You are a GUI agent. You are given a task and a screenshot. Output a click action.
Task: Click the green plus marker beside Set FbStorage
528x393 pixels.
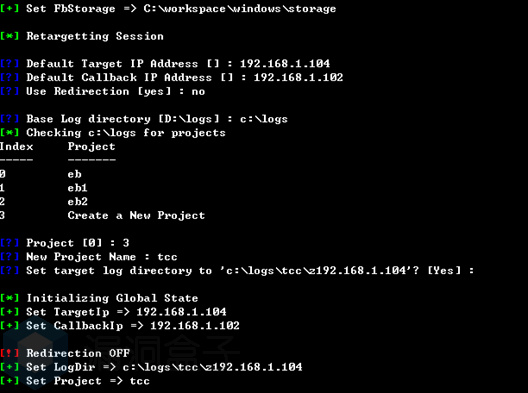click(9, 8)
